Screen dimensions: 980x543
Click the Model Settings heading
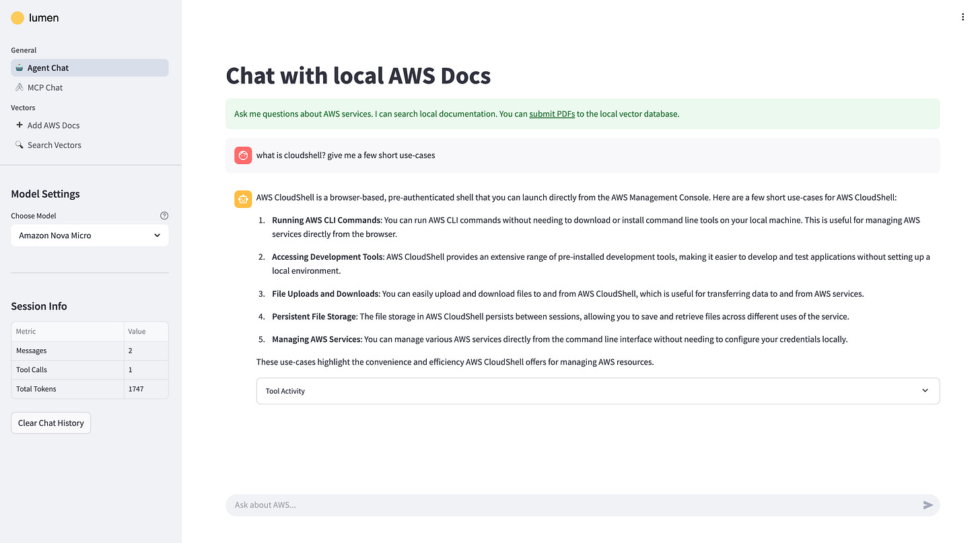45,194
